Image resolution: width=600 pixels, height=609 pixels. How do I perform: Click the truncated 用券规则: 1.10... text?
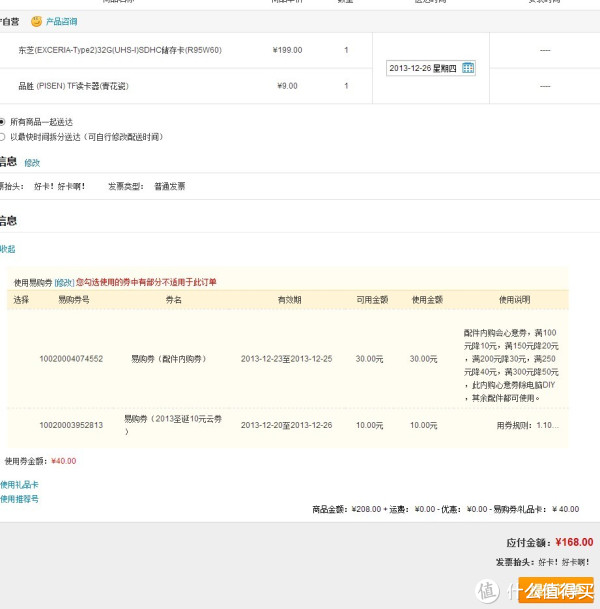pos(528,425)
